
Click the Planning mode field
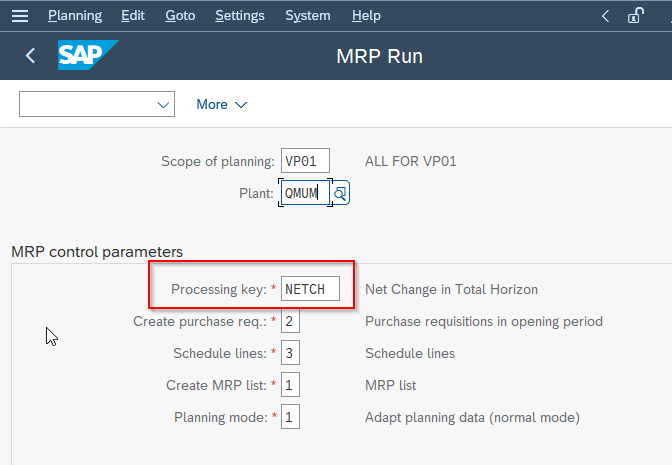click(x=290, y=417)
